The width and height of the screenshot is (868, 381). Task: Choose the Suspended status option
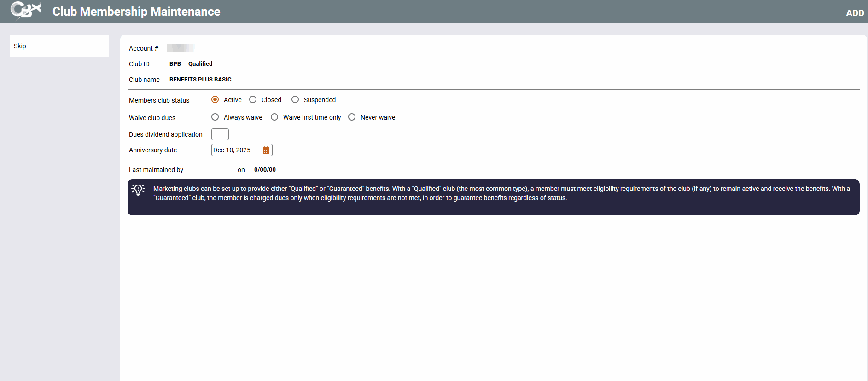pyautogui.click(x=295, y=100)
